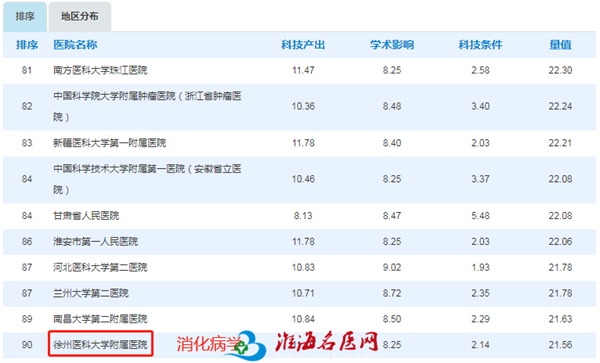The height and width of the screenshot is (363, 600).
Task: Sort by 科技产出 column header
Action: 303,45
